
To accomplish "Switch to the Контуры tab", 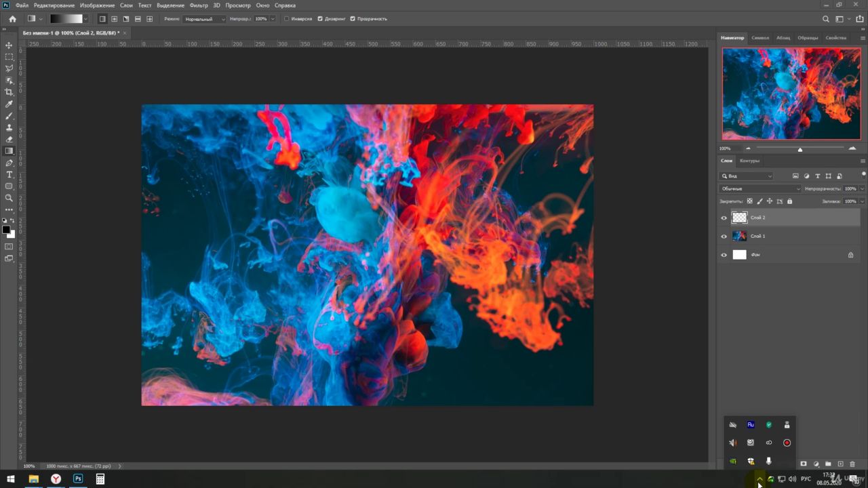I will click(x=749, y=161).
